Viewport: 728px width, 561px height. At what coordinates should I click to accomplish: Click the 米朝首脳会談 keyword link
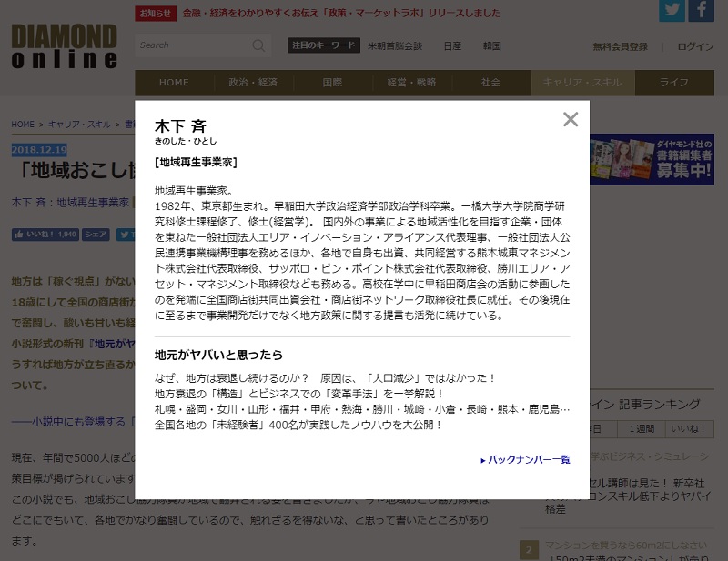395,46
